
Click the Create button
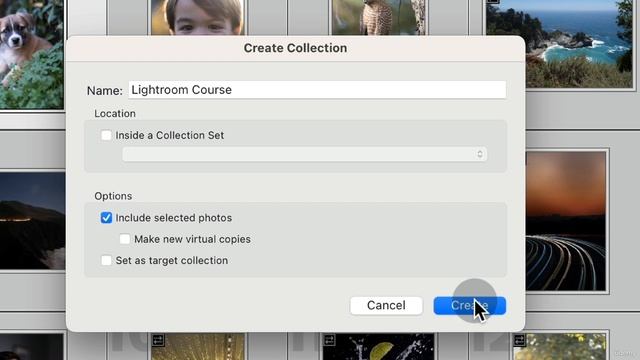(469, 305)
